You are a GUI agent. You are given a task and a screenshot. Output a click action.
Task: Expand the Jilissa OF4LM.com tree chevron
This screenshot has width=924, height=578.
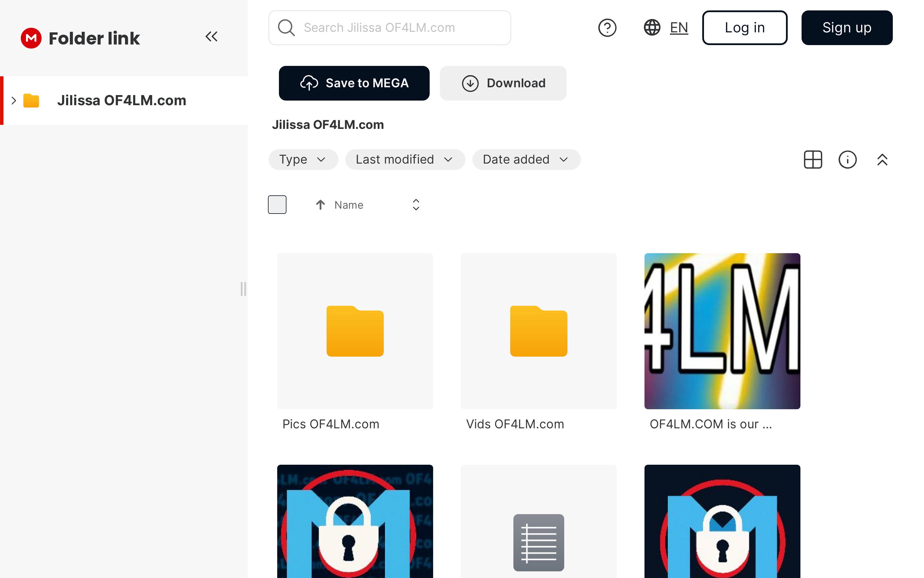click(14, 101)
